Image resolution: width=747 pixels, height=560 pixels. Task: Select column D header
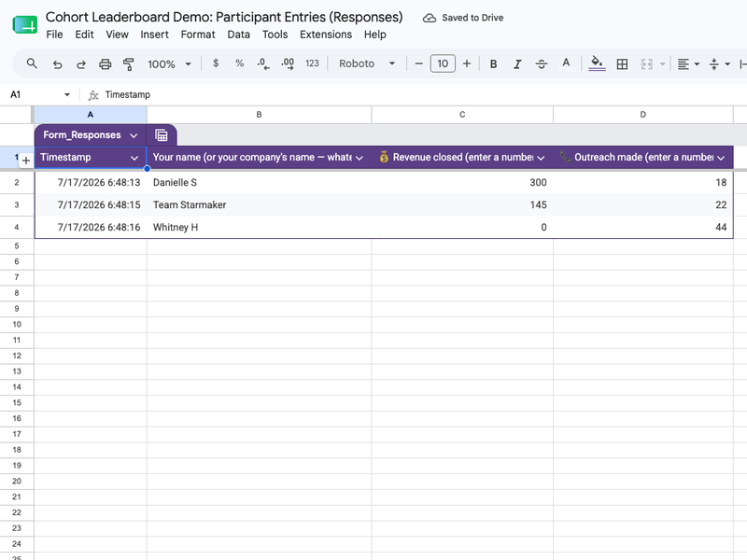643,114
